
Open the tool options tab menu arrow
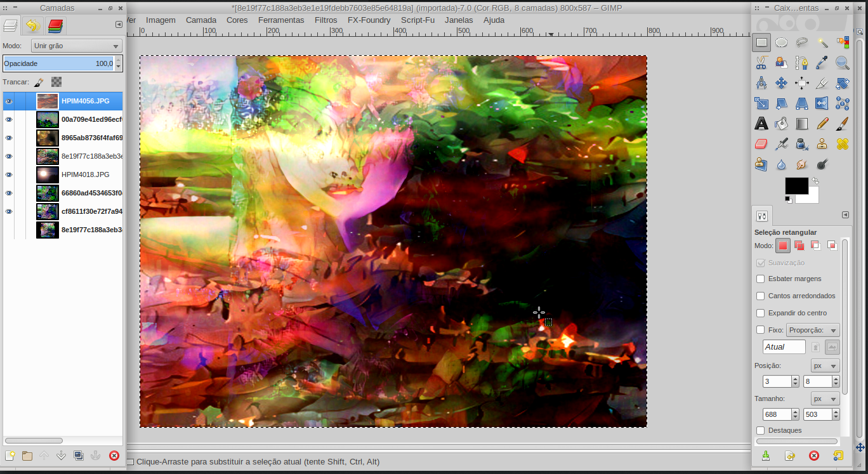(845, 214)
